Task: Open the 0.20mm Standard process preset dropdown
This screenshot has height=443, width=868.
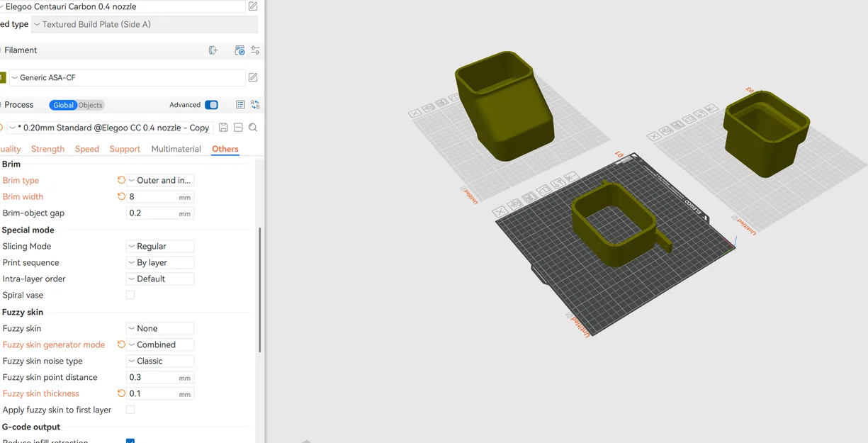Action: 109,128
